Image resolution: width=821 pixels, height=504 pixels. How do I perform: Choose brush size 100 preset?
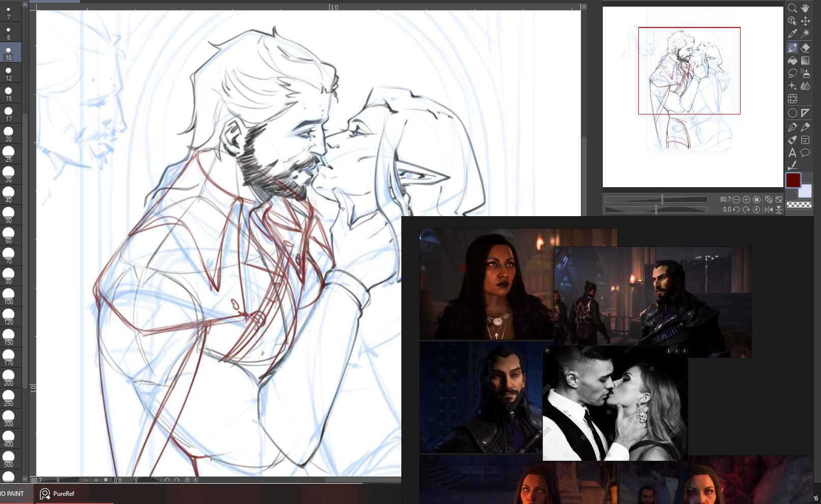pos(9,297)
